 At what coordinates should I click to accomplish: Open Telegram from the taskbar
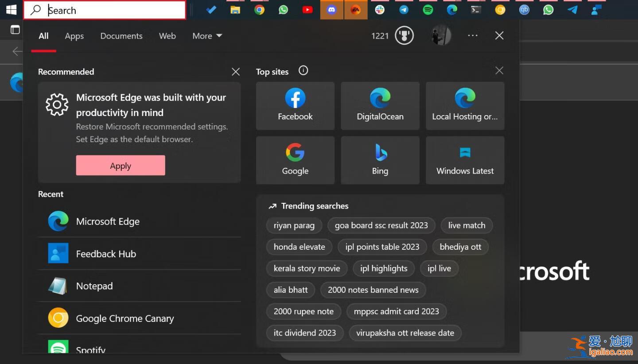click(x=404, y=9)
